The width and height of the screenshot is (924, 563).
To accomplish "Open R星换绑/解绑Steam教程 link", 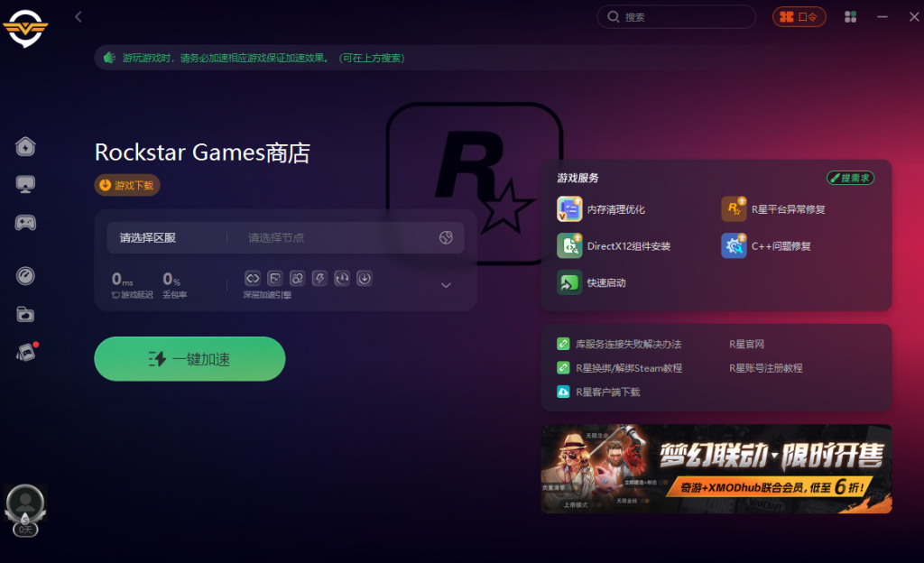I will (619, 368).
